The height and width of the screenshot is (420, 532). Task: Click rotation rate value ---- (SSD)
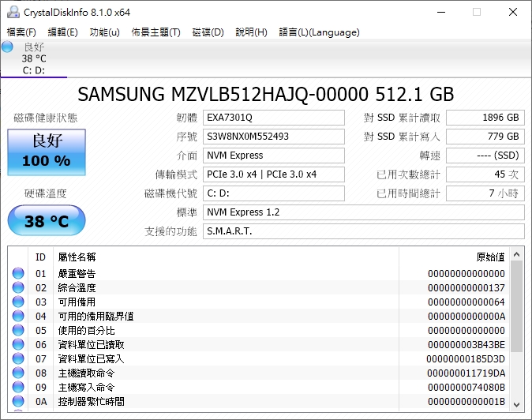point(485,156)
